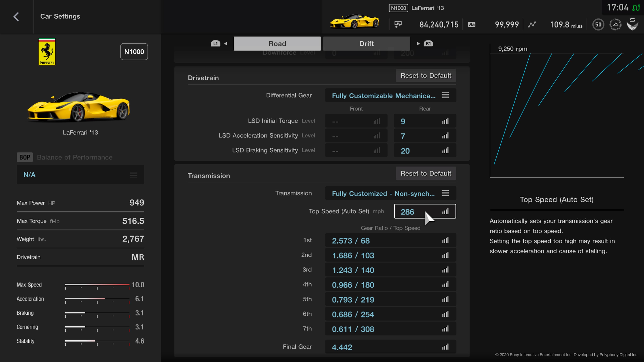Click the Drivetrain MR value

coord(138,257)
